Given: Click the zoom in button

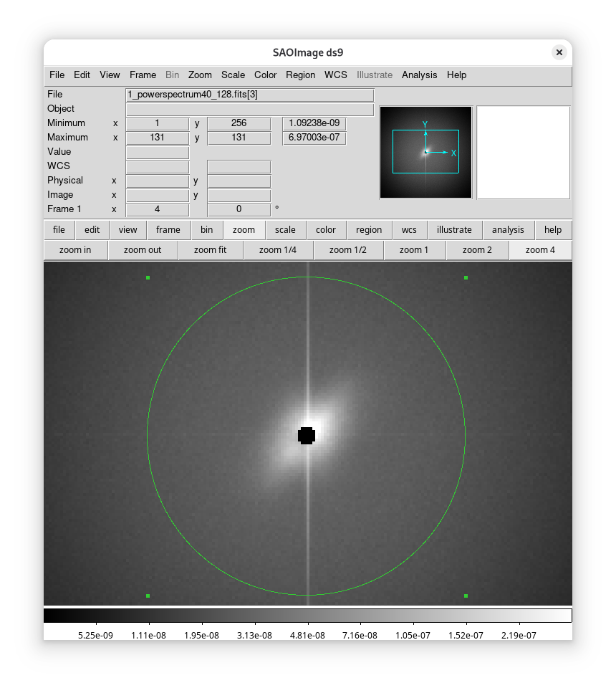Looking at the screenshot, I should (x=75, y=250).
